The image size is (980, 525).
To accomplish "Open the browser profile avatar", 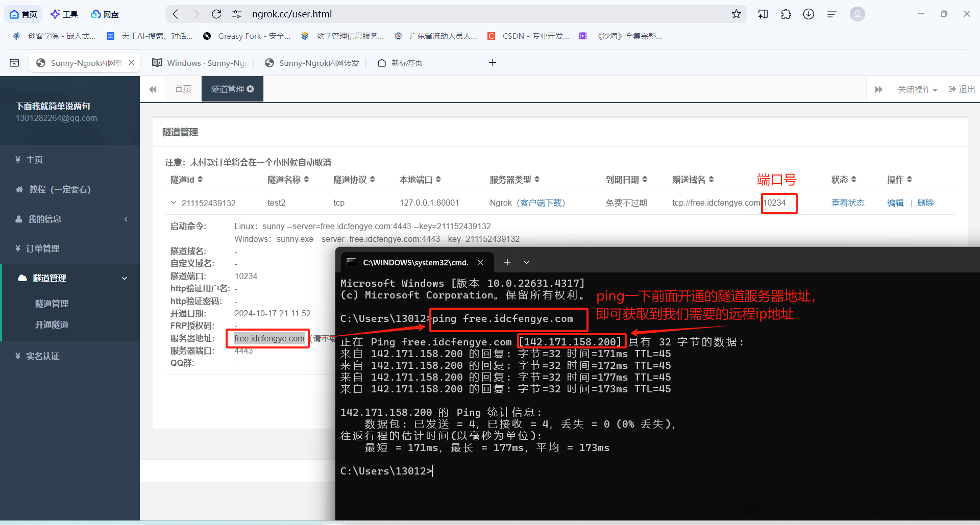I will tap(857, 14).
